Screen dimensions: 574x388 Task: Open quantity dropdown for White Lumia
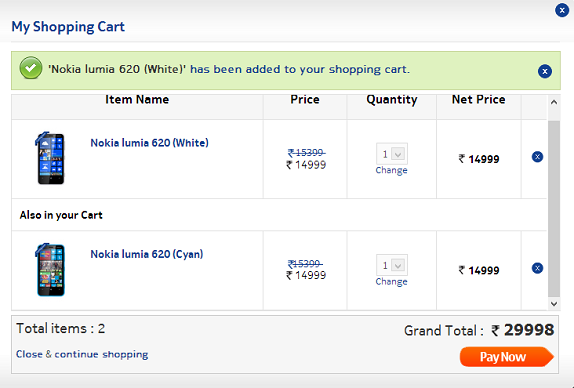tap(392, 154)
